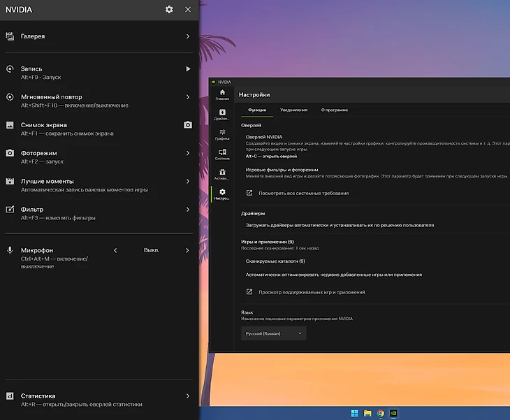510x420 pixels.
Task: Launch Google Chrome from the taskbar
Action: tap(380, 413)
